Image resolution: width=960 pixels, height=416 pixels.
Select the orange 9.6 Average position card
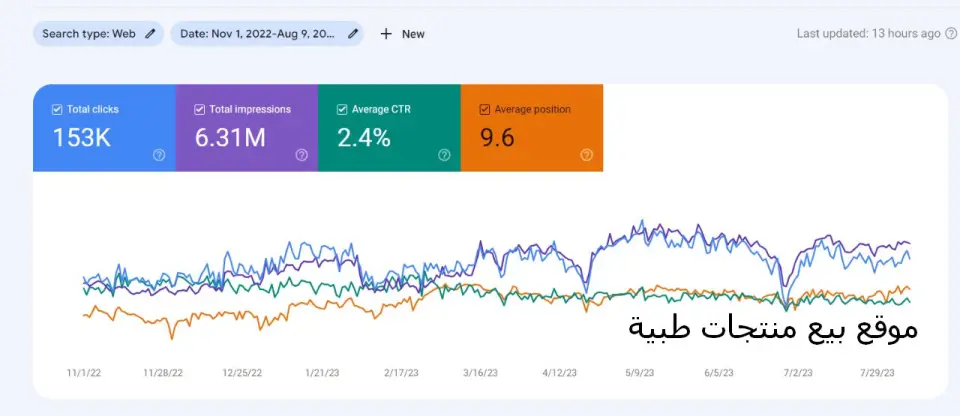[x=532, y=127]
